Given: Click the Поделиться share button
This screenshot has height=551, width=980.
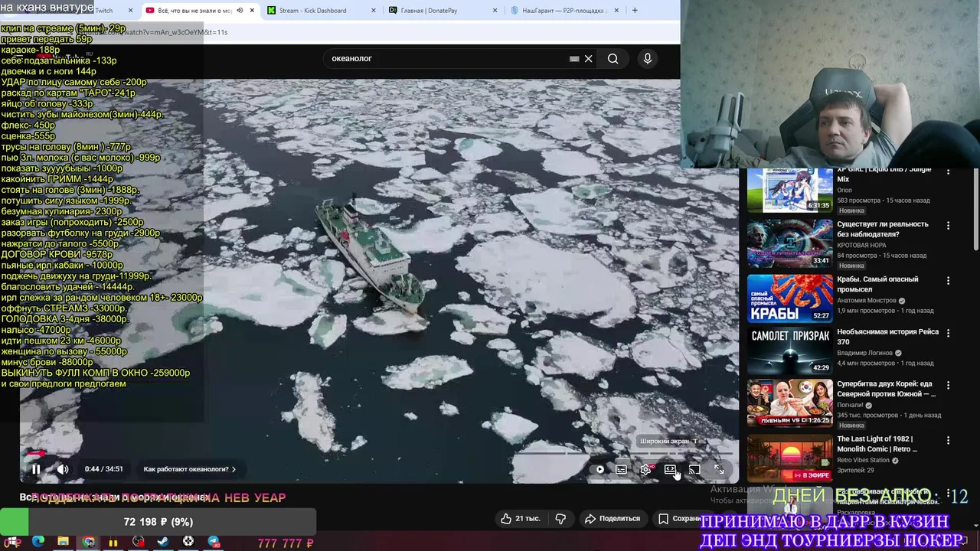Looking at the screenshot, I should [612, 519].
